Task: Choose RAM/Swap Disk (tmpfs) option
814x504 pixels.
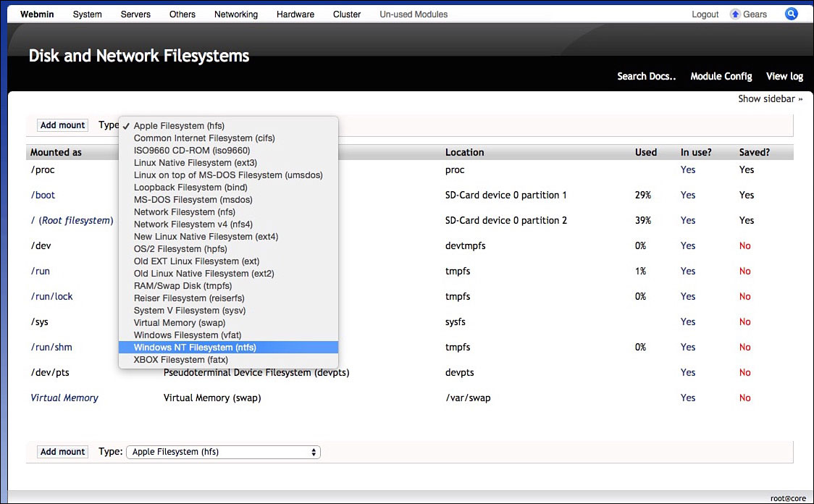Action: [x=228, y=285]
